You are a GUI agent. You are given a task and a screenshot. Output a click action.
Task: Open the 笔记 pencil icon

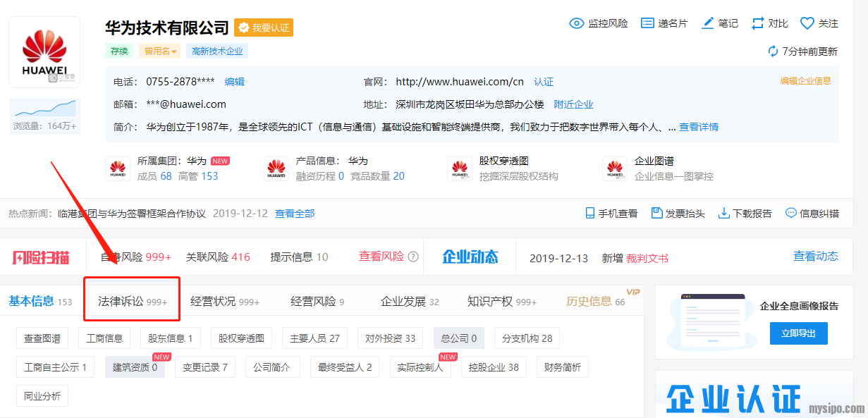[708, 23]
